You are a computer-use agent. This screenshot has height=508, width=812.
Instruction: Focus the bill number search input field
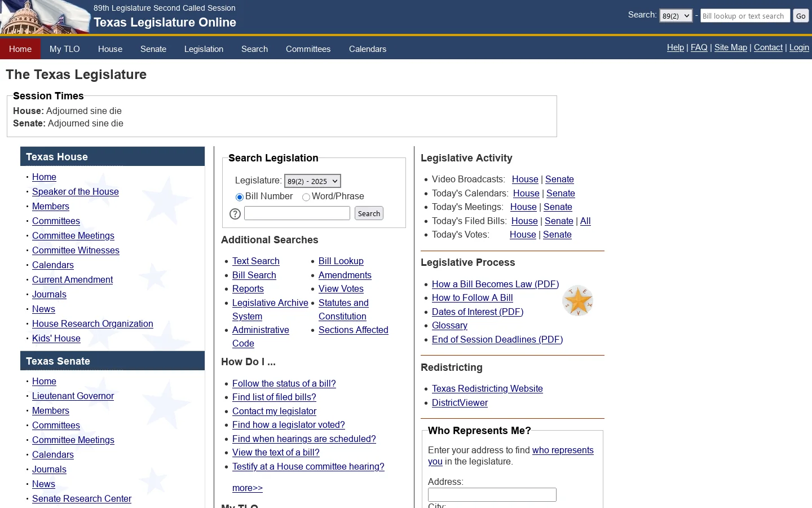pos(297,213)
